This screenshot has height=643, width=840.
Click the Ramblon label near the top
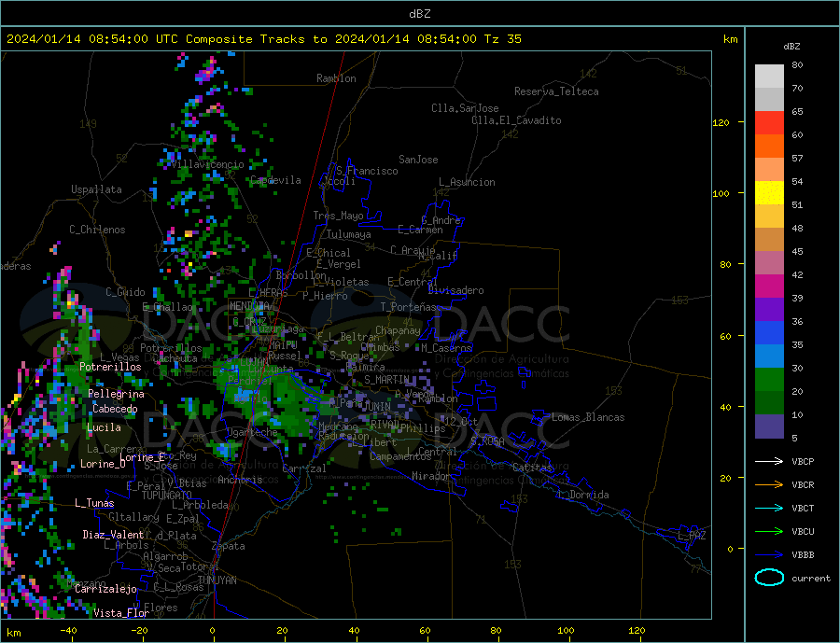336,78
